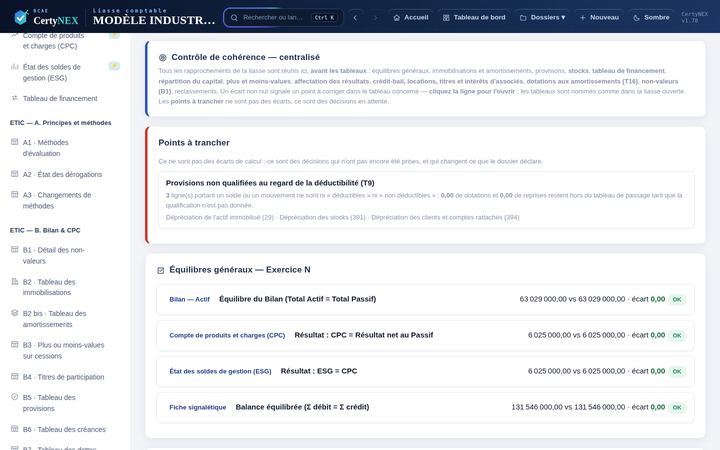Click the Dossiers folder icon
Image resolution: width=720 pixels, height=450 pixels.
(523, 17)
